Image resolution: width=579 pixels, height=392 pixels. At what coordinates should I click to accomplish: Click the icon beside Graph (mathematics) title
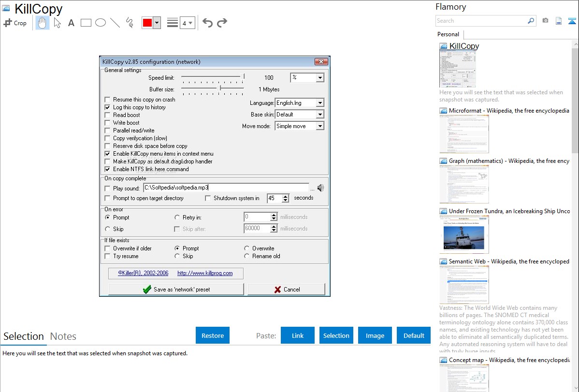click(443, 161)
